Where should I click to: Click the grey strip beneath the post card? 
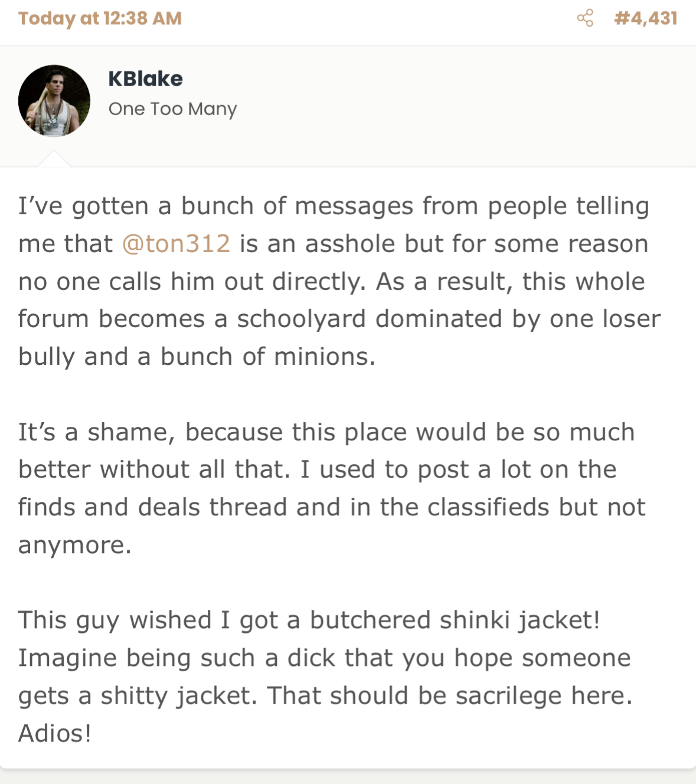pyautogui.click(x=348, y=777)
